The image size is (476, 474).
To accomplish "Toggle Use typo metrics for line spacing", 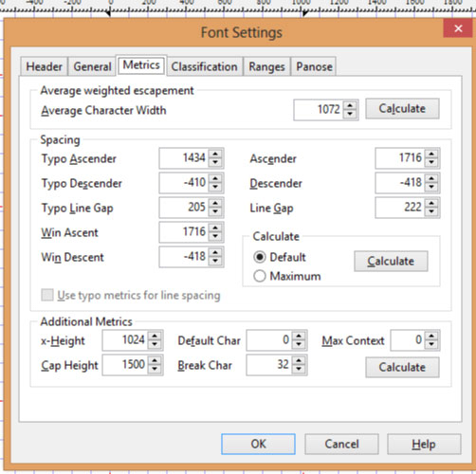I will coord(131,296).
